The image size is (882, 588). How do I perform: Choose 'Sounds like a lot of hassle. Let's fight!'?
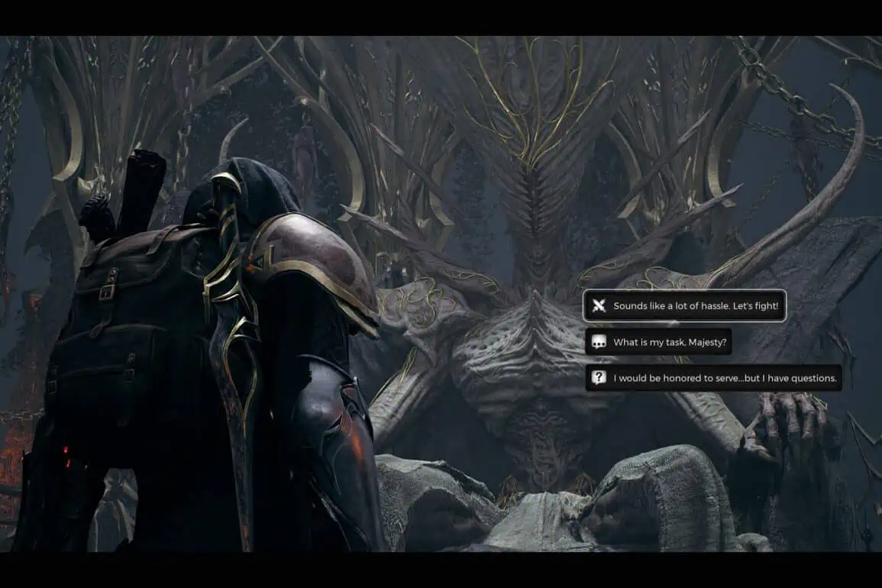click(684, 305)
